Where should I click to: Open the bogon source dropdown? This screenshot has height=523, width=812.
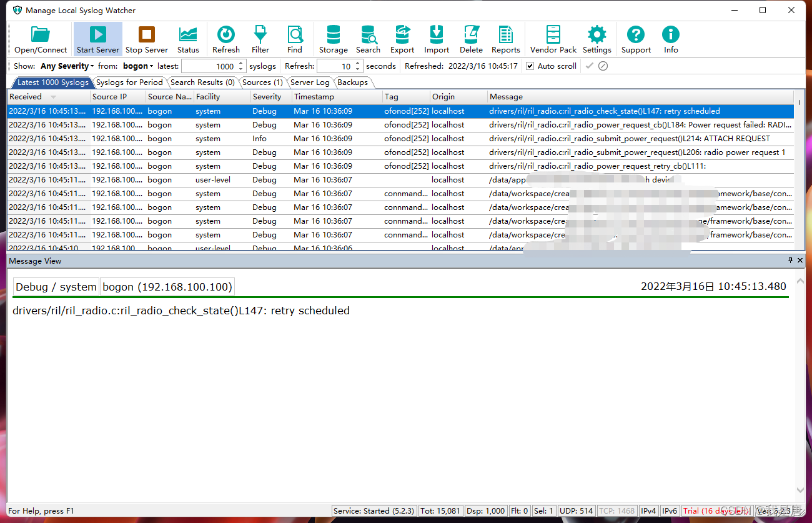(x=137, y=66)
